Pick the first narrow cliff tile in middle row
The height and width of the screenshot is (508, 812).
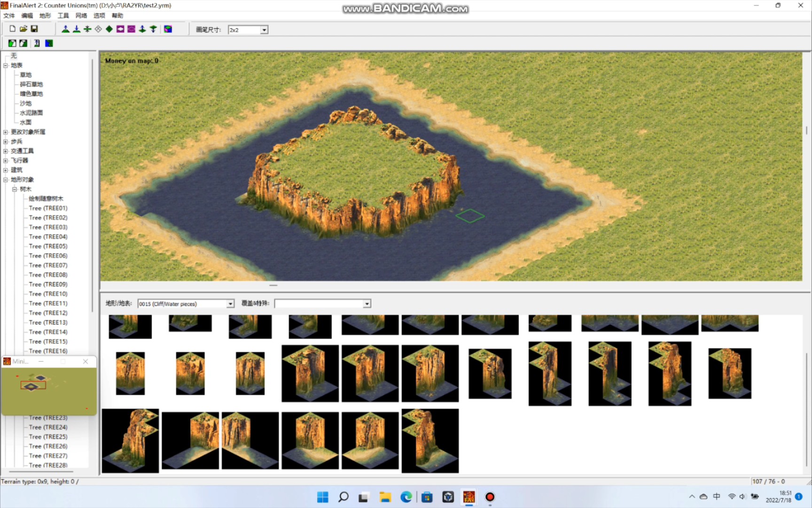130,373
